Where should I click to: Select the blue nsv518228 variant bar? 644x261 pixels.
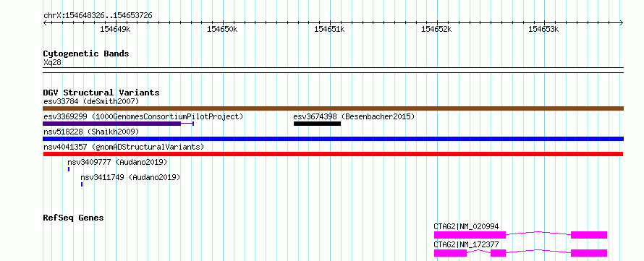click(x=333, y=139)
